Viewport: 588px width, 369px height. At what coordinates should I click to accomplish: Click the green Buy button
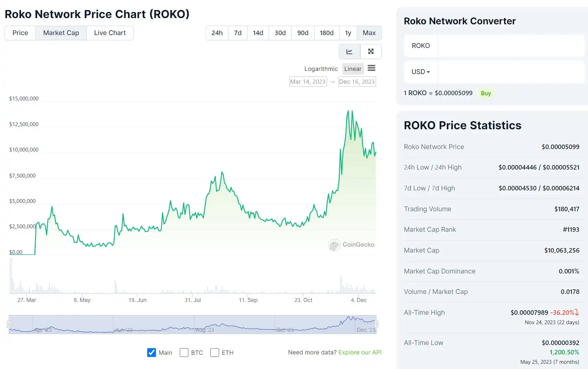486,93
